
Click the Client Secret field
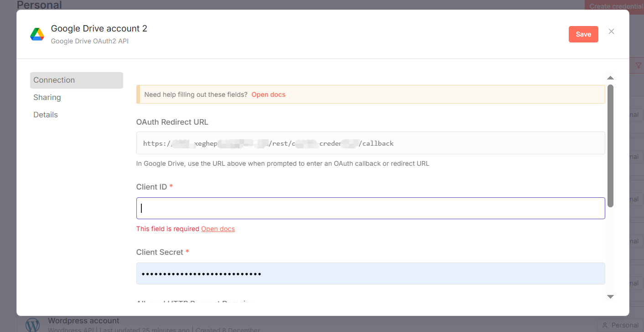tap(370, 273)
